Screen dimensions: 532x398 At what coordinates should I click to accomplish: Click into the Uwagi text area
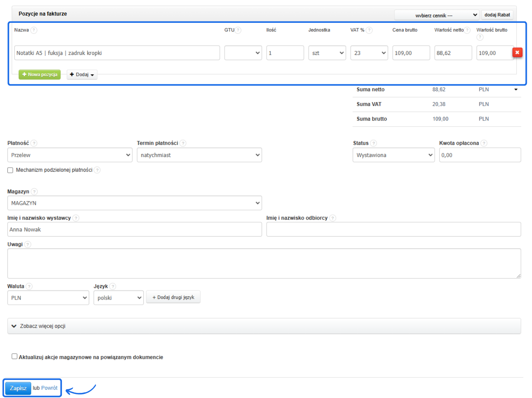click(x=264, y=263)
